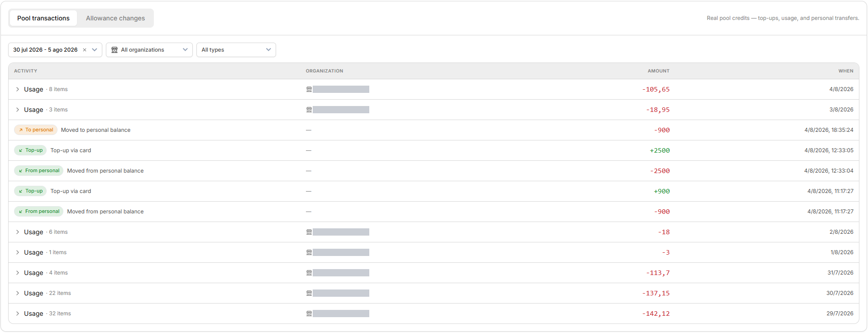Click the 4/8/2026, 12:33:05 timestamp
Image resolution: width=868 pixels, height=333 pixels.
tap(829, 150)
